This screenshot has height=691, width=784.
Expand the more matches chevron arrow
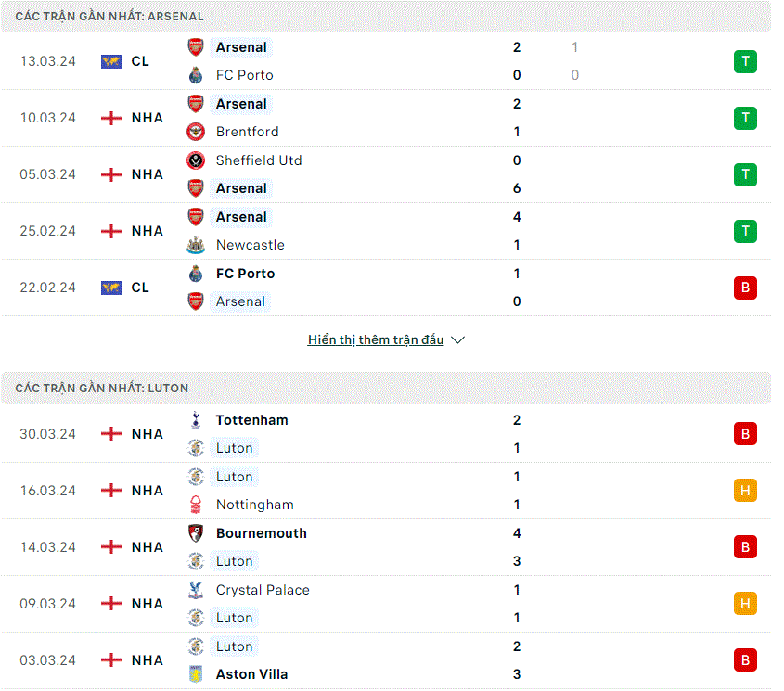point(457,340)
